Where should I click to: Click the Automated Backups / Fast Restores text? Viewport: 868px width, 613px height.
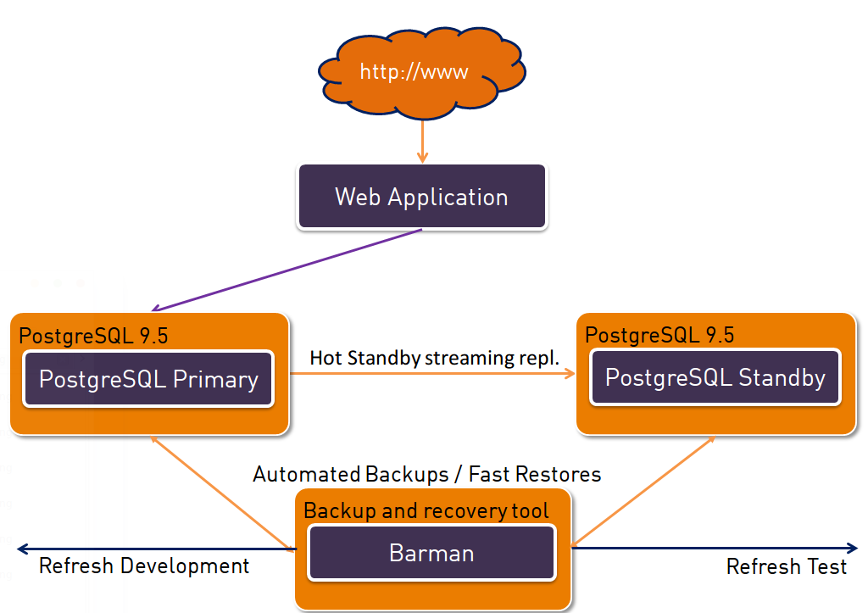[x=426, y=474]
